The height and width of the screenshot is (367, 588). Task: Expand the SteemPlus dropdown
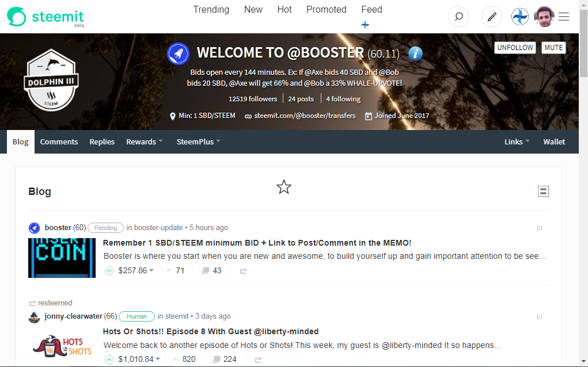[198, 142]
